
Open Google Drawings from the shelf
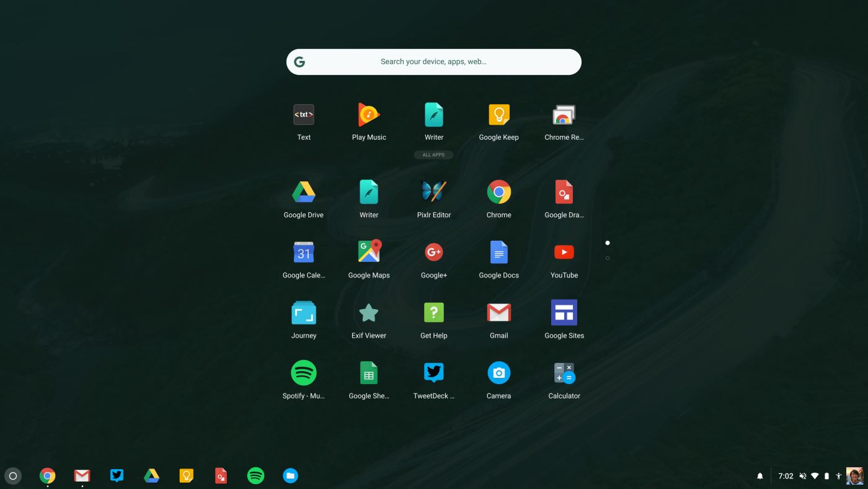click(x=221, y=476)
